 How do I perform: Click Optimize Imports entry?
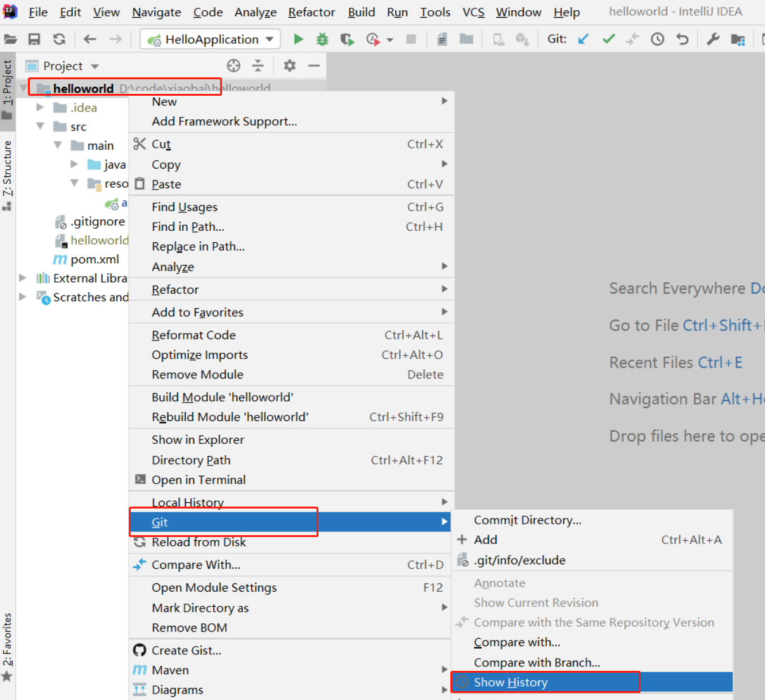click(x=292, y=354)
